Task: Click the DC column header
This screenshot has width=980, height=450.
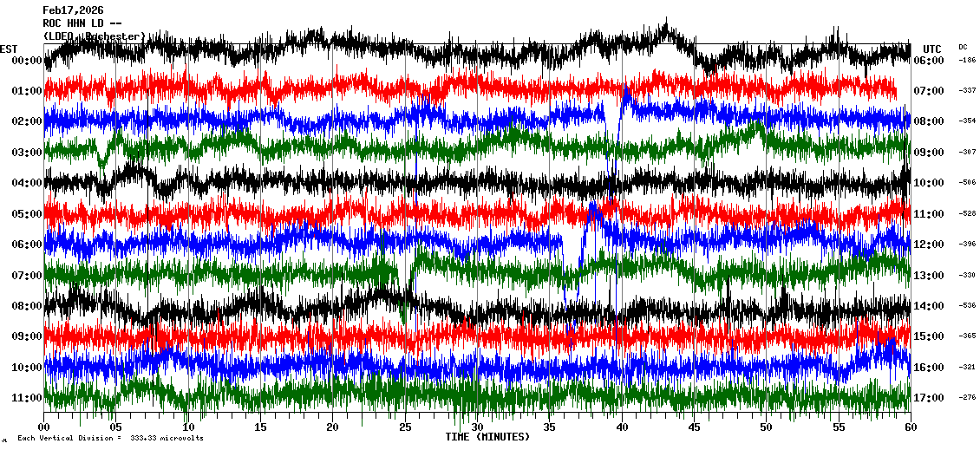Action: [x=962, y=47]
